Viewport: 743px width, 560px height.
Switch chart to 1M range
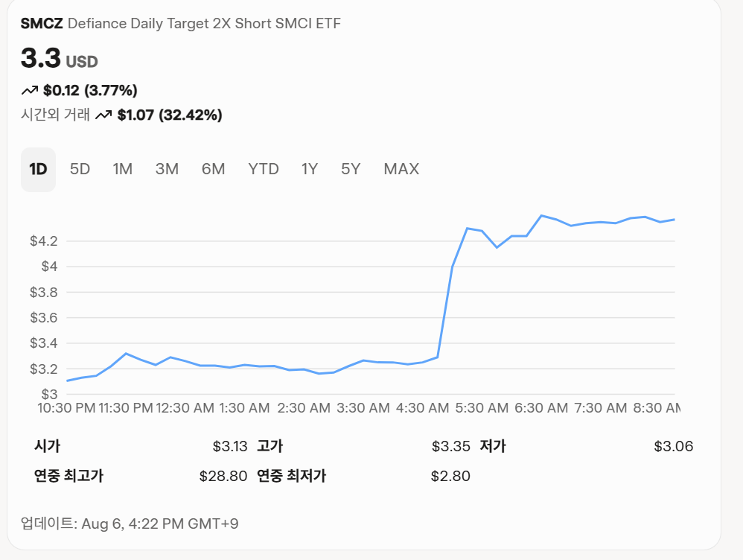point(122,169)
